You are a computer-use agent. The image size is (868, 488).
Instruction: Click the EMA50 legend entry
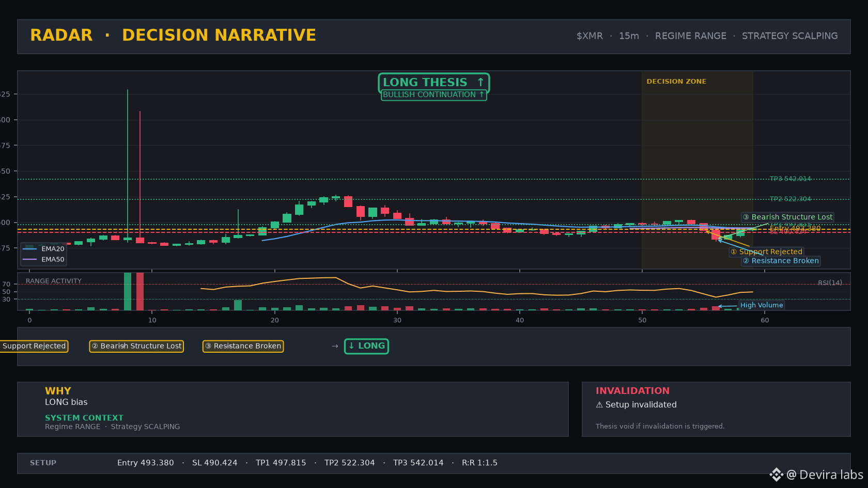[x=44, y=259]
